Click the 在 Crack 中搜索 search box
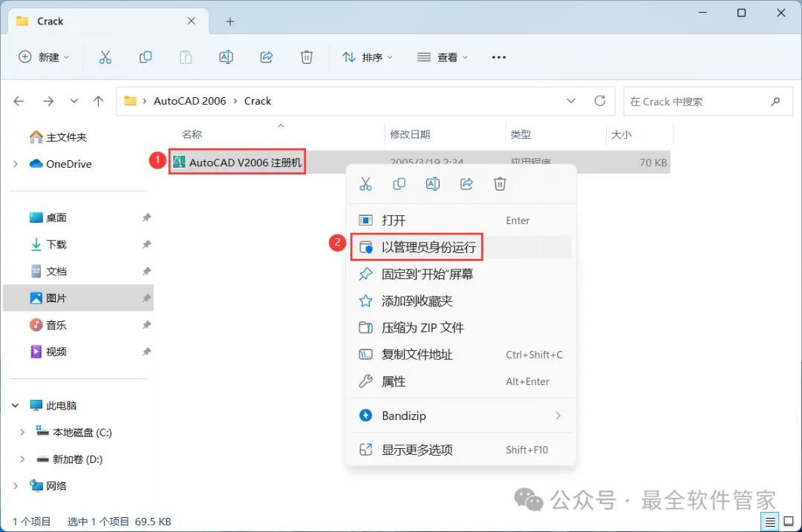This screenshot has height=532, width=802. (708, 101)
